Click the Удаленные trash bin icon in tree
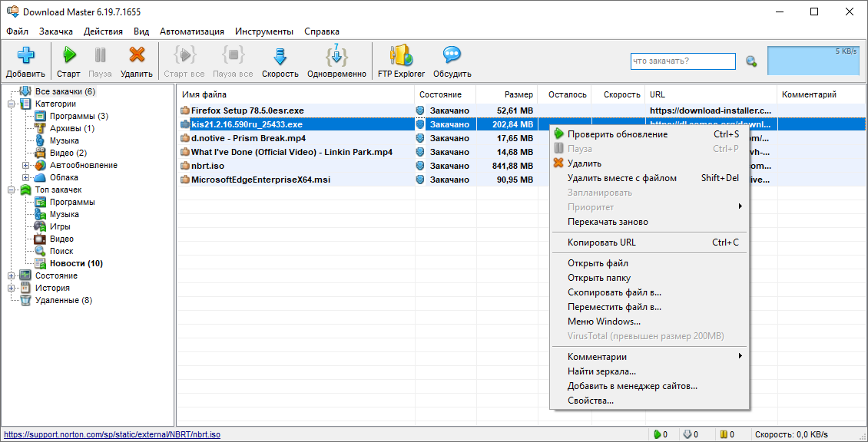 [25, 300]
